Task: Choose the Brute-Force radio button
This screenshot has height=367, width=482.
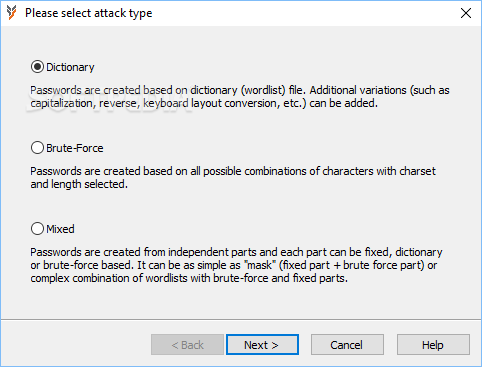Action: pyautogui.click(x=37, y=148)
